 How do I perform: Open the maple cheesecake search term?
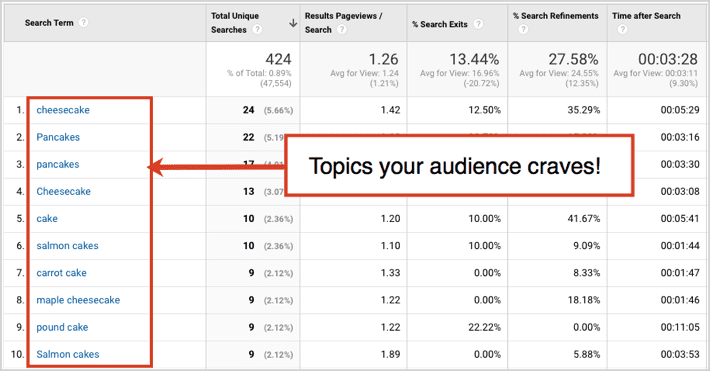pyautogui.click(x=78, y=300)
